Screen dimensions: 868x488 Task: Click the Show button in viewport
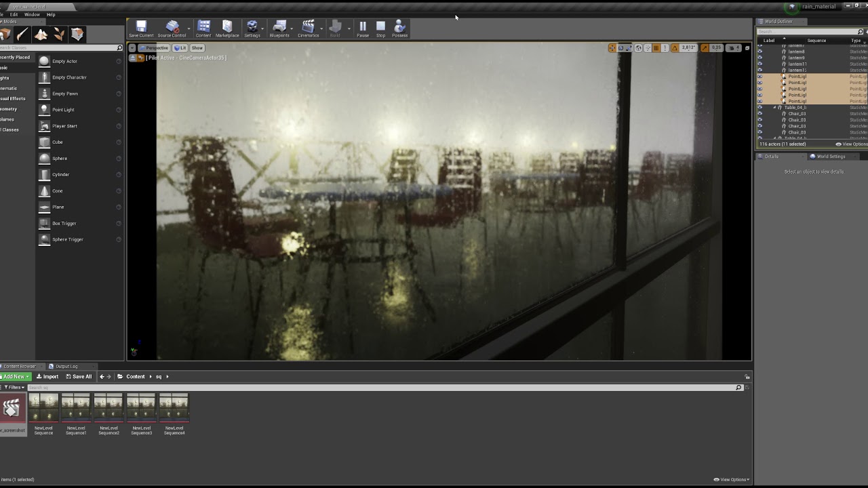pos(197,48)
